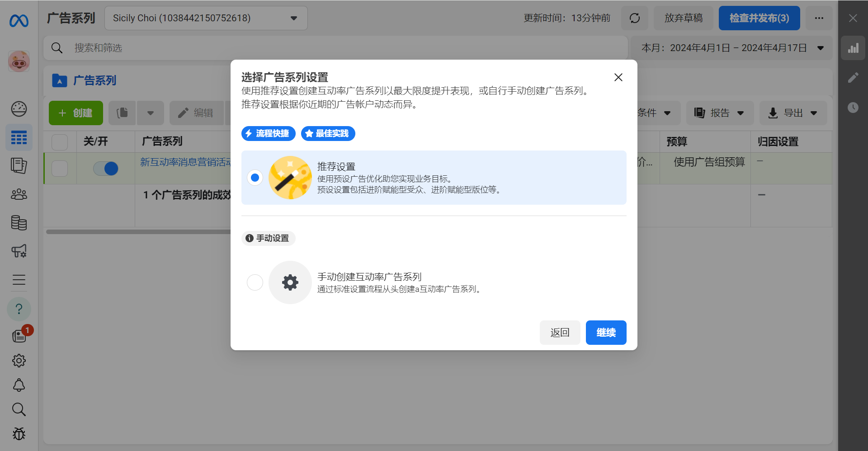868x451 pixels.
Task: Select the 手动创建互动率广告系列 radio button
Action: [255, 282]
